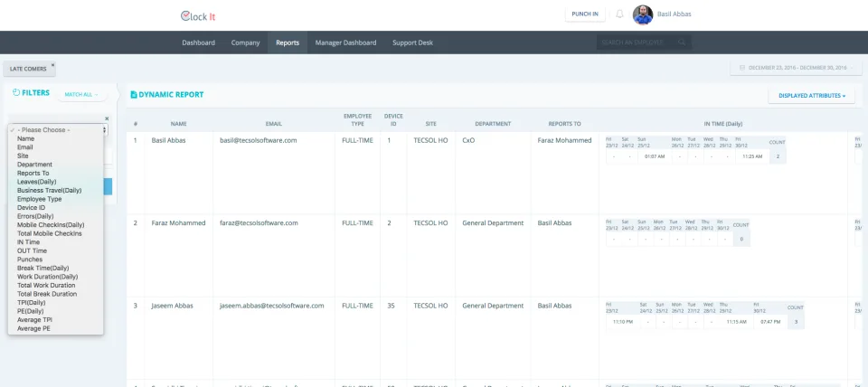This screenshot has height=387, width=868.
Task: Click Jaseem Abbas name cell
Action: coord(172,306)
